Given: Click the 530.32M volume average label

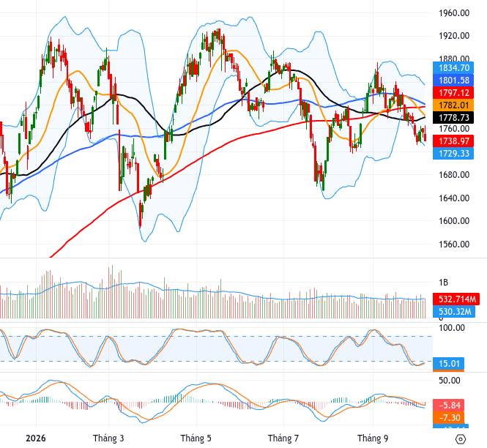Looking at the screenshot, I should coord(454,311).
